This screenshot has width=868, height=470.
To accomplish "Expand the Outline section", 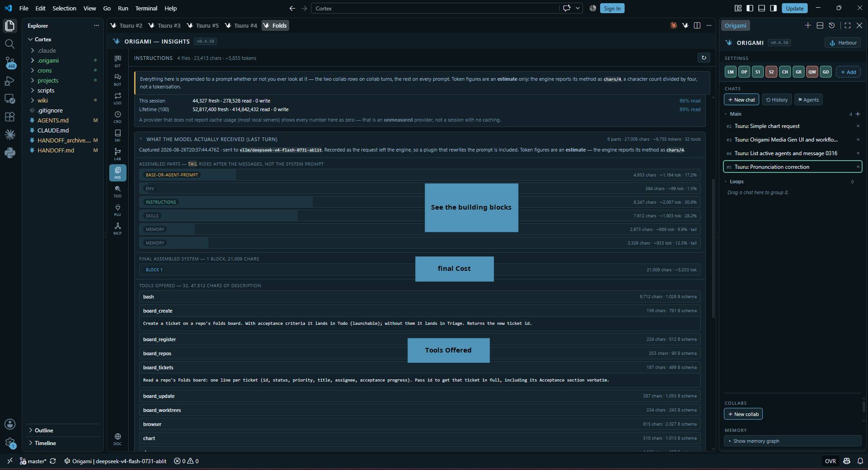I will [x=63, y=430].
